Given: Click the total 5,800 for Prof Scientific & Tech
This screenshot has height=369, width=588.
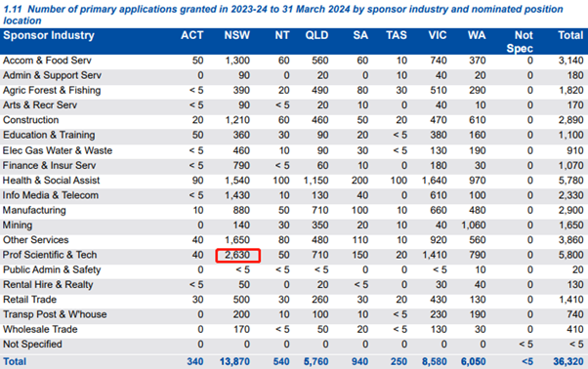Looking at the screenshot, I should pos(570,255).
